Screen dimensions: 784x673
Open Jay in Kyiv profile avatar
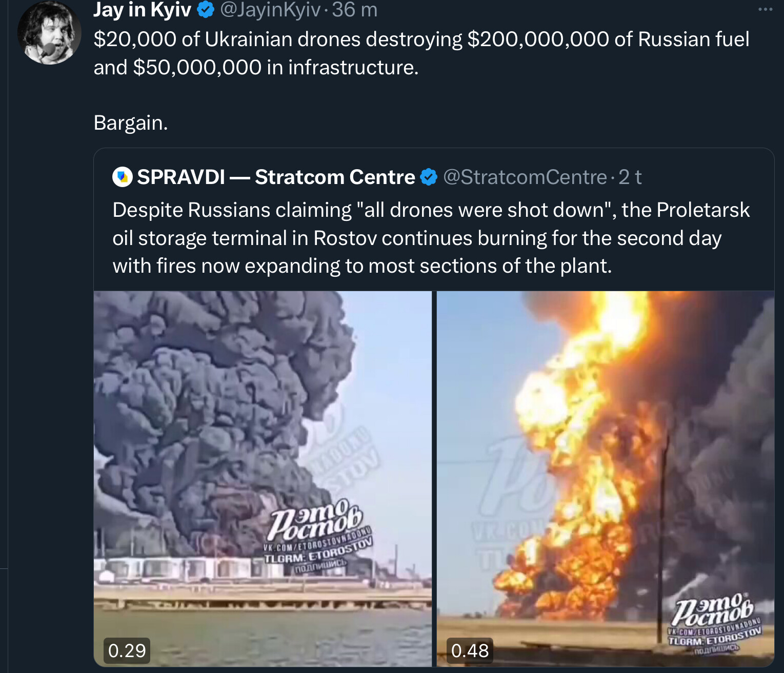(49, 33)
